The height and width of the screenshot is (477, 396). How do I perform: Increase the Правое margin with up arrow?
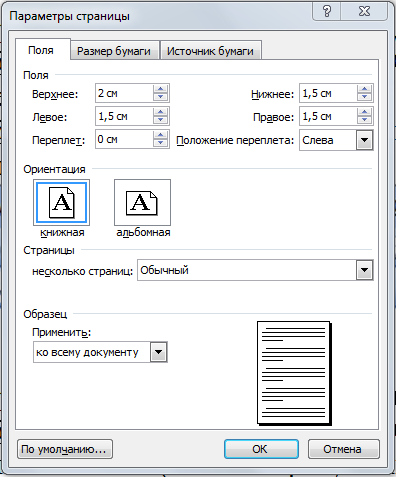(x=365, y=112)
